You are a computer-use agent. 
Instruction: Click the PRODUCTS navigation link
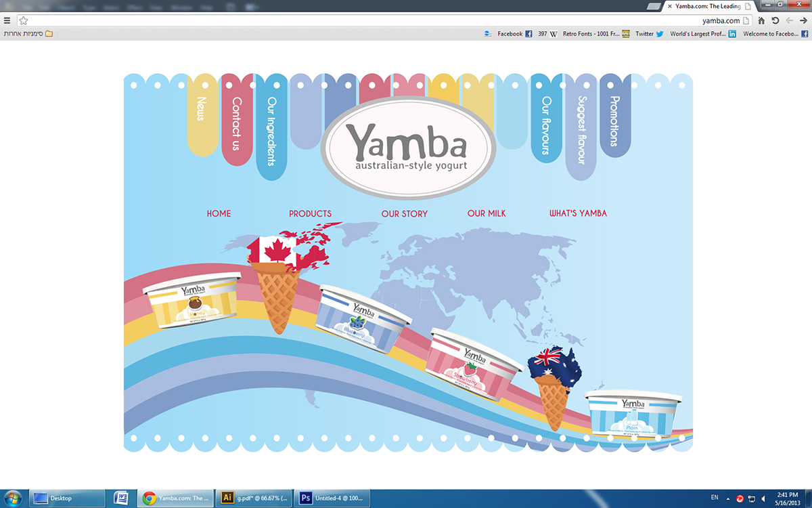(x=310, y=213)
